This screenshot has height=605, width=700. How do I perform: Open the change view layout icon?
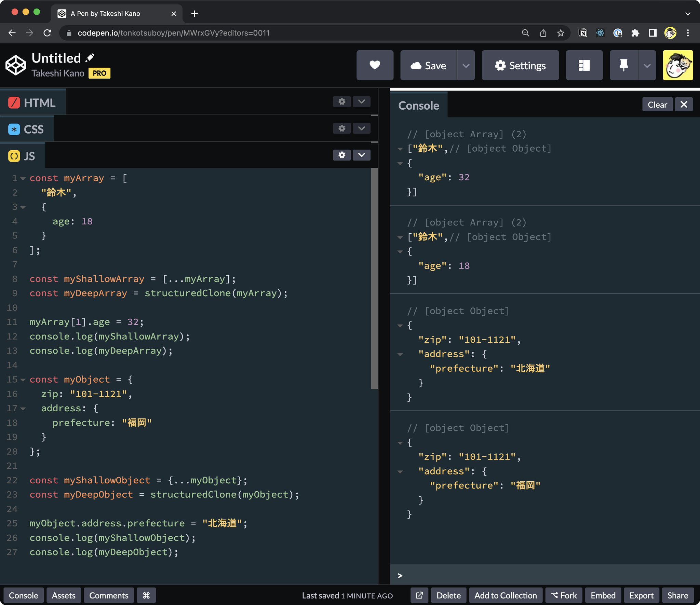(x=584, y=65)
